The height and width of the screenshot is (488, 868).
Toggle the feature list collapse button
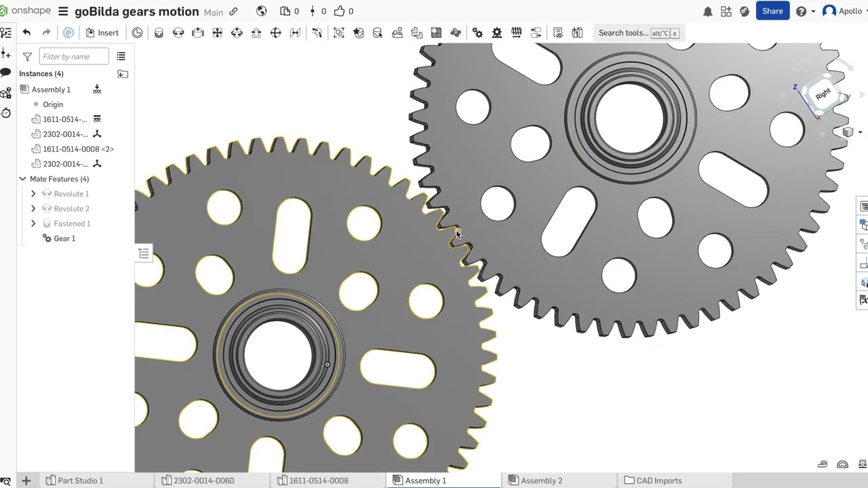[144, 253]
